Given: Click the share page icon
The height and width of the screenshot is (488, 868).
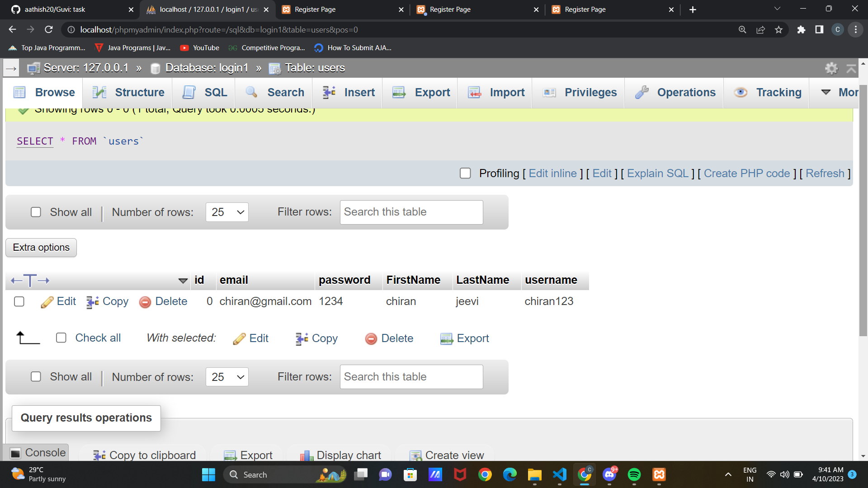Looking at the screenshot, I should (x=760, y=30).
